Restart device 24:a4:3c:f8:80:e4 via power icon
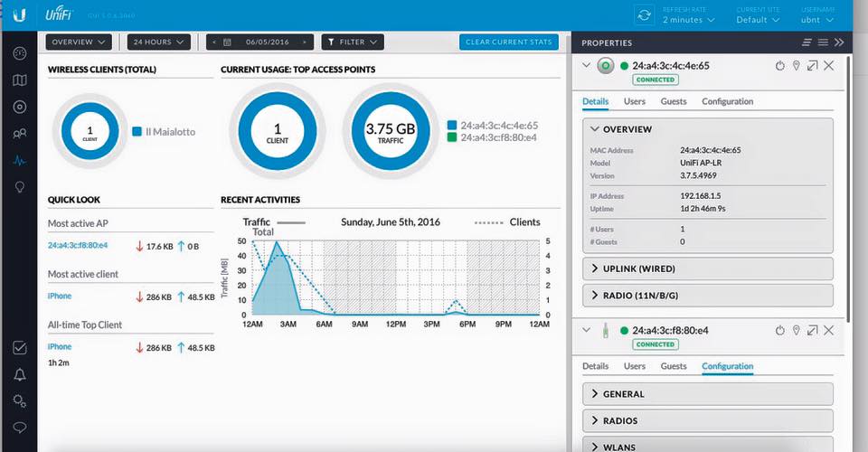Viewport: 868px width, 452px height. pyautogui.click(x=780, y=330)
